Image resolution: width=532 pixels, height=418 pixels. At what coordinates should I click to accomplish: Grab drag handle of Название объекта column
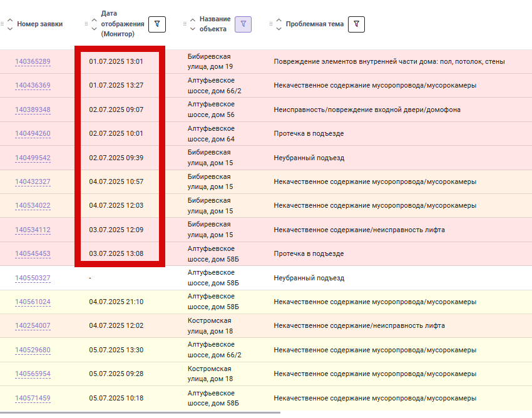click(x=185, y=24)
